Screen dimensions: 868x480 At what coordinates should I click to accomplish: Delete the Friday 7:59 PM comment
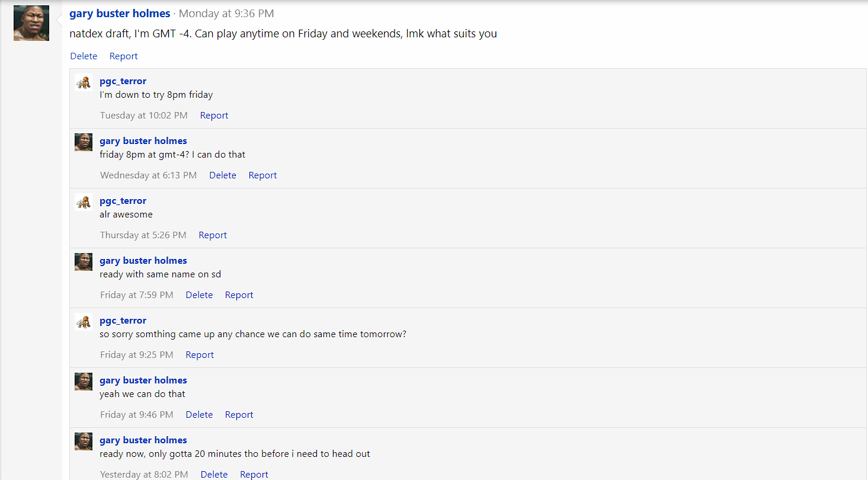pyautogui.click(x=199, y=295)
